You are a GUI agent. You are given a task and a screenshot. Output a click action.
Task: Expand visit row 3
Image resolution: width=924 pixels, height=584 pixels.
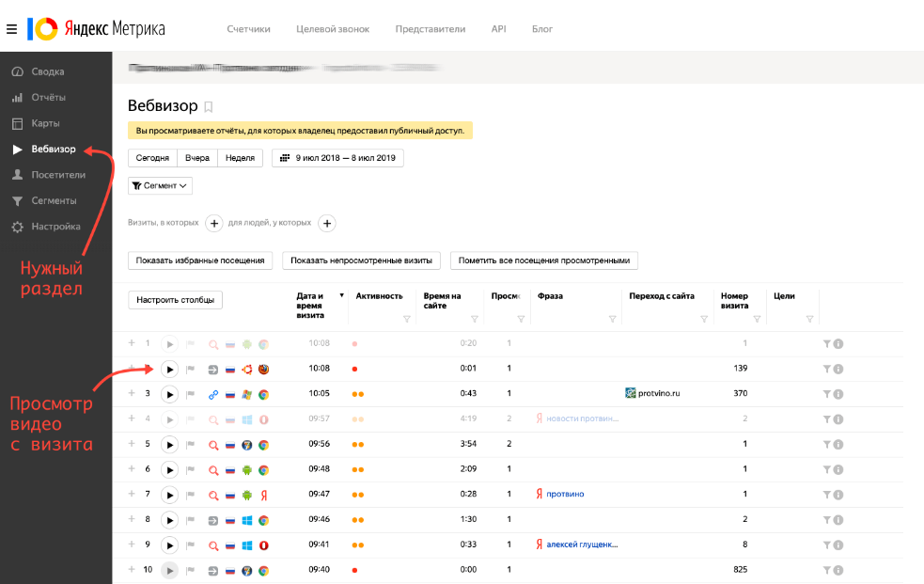132,393
